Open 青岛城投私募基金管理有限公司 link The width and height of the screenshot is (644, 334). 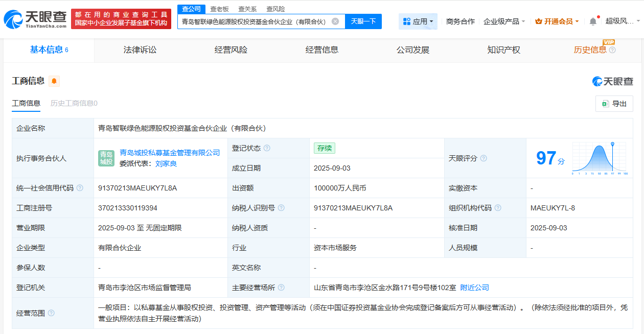pyautogui.click(x=170, y=153)
